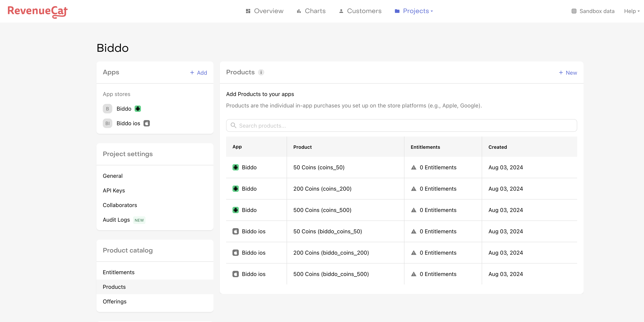The height and width of the screenshot is (322, 644).
Task: Click the App column header
Action: (237, 147)
